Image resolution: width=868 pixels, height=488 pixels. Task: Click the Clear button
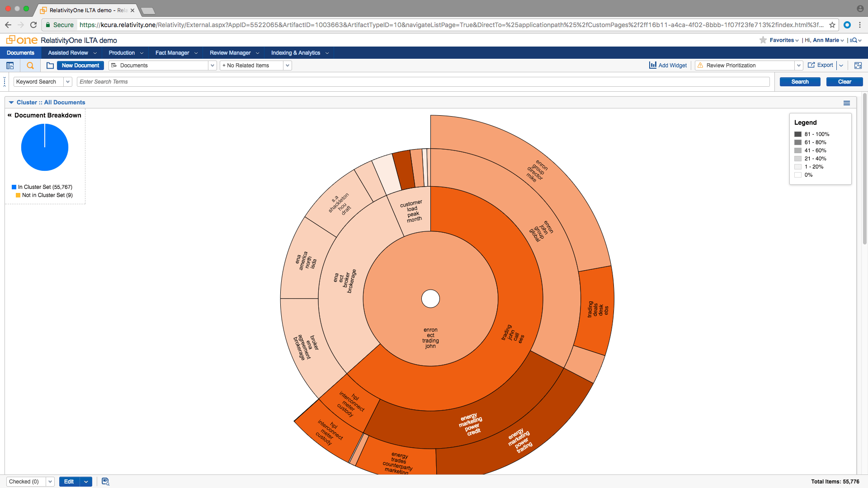[x=844, y=82]
